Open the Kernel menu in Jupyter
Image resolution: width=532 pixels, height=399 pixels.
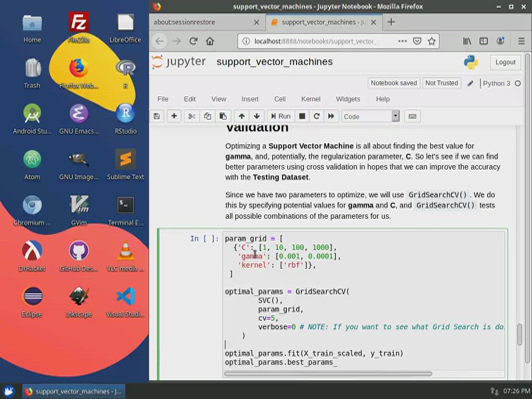pyautogui.click(x=311, y=99)
